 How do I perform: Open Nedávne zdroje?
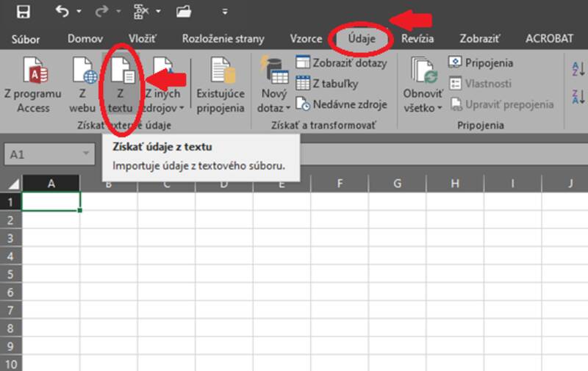(341, 104)
